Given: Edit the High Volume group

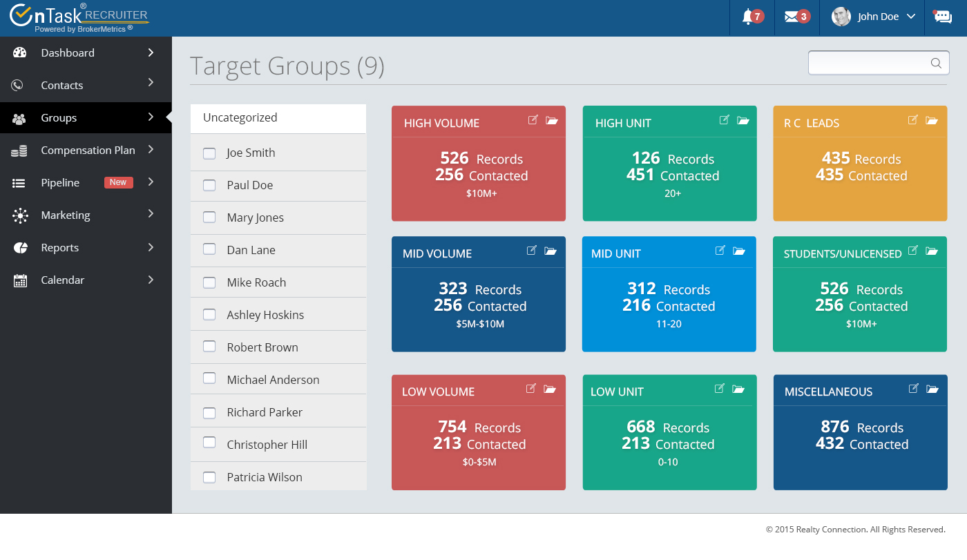Looking at the screenshot, I should coord(533,119).
